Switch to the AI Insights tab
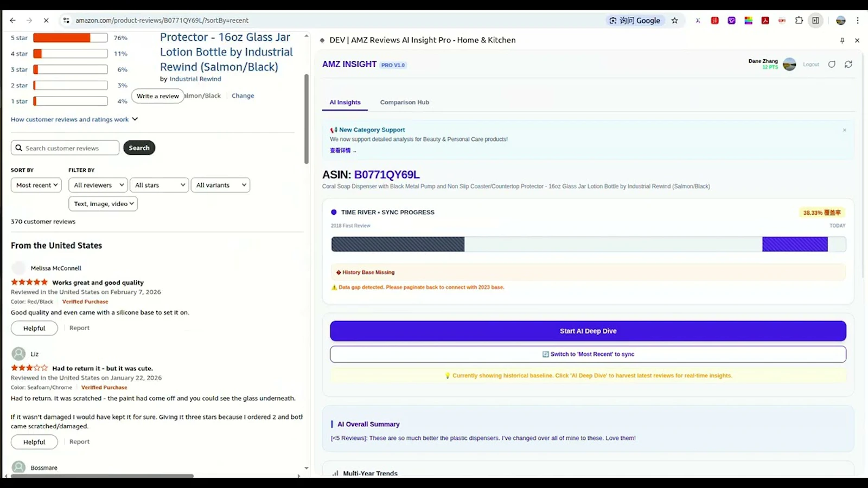This screenshot has width=868, height=488. click(345, 102)
